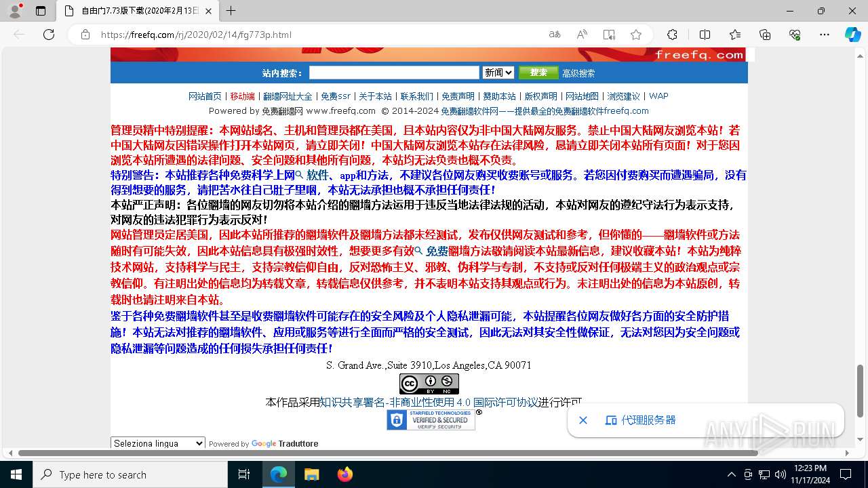
Task: Open the 移动端 mobile link
Action: pos(242,96)
